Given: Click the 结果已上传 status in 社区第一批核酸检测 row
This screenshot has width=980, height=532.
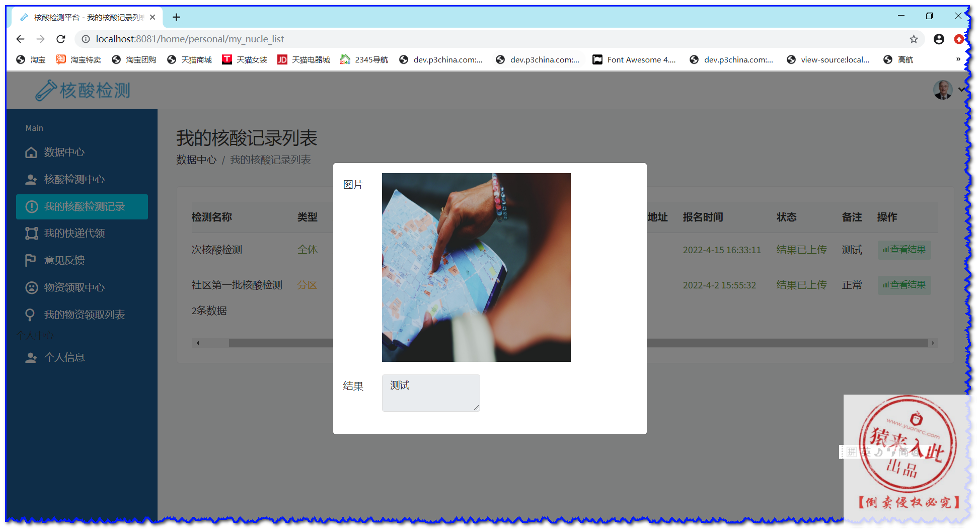Looking at the screenshot, I should point(801,285).
